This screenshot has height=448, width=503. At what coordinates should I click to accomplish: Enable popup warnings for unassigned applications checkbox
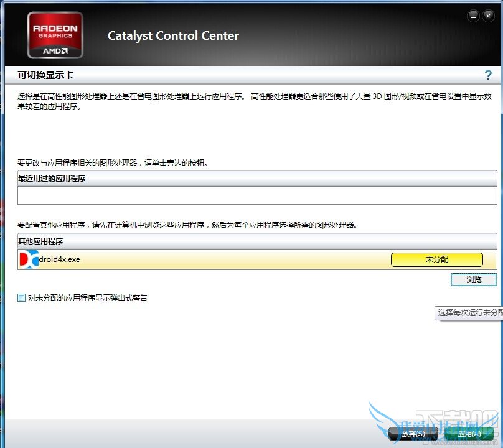coord(22,298)
